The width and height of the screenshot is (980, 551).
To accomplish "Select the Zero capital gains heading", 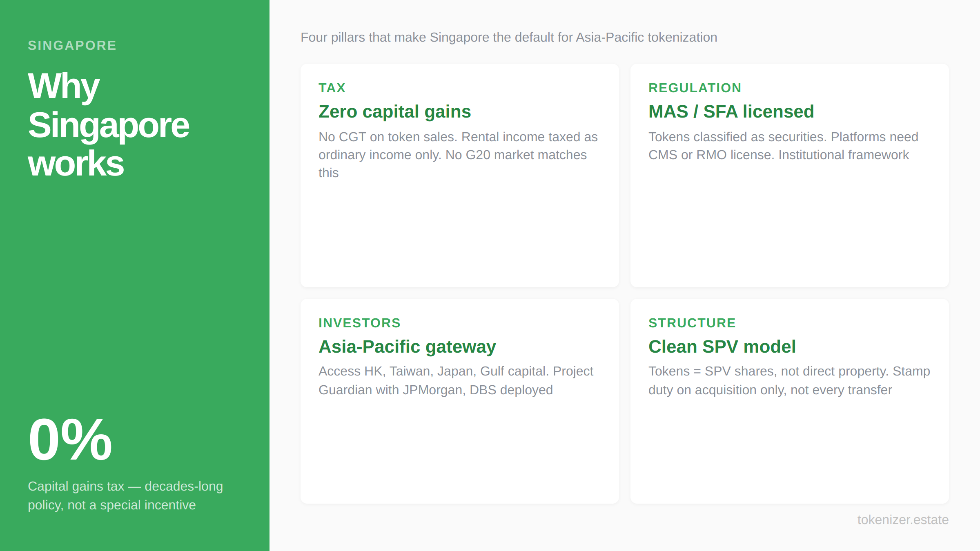I will coord(394,111).
